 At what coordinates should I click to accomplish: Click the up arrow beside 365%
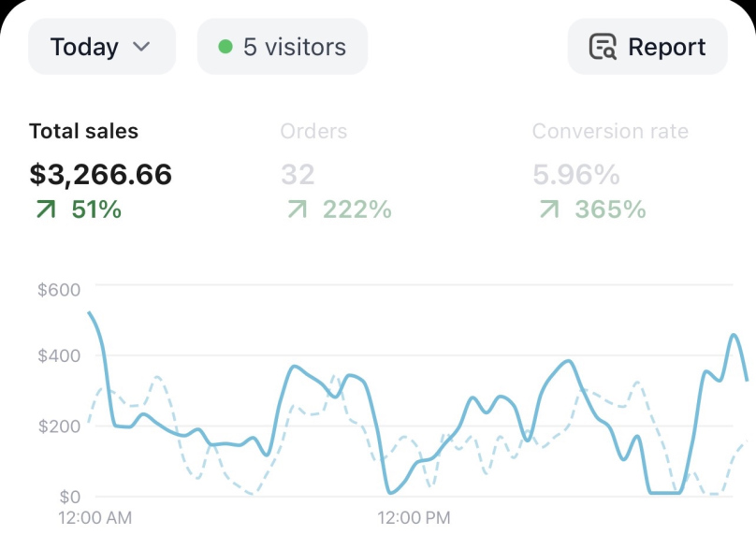click(x=549, y=209)
